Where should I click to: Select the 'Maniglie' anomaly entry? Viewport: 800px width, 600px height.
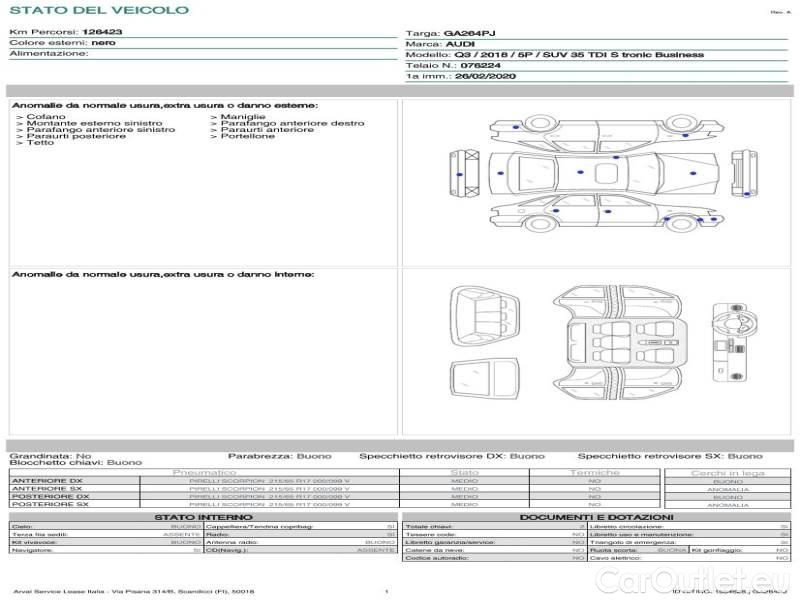click(x=243, y=117)
